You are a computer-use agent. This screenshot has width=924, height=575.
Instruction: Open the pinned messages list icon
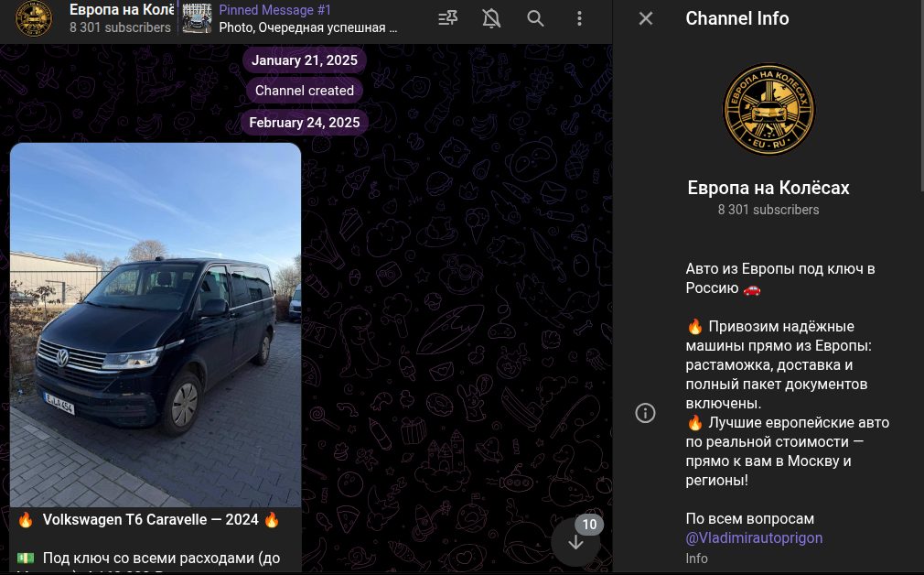[448, 19]
